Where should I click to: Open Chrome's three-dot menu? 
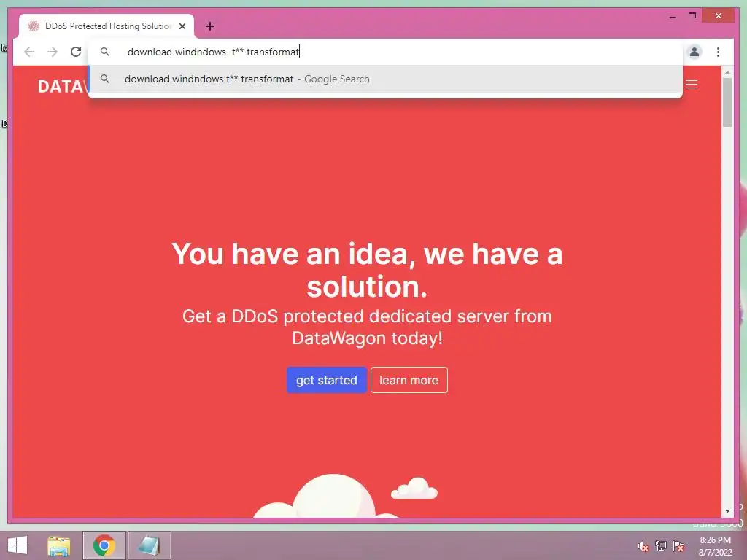tap(718, 52)
